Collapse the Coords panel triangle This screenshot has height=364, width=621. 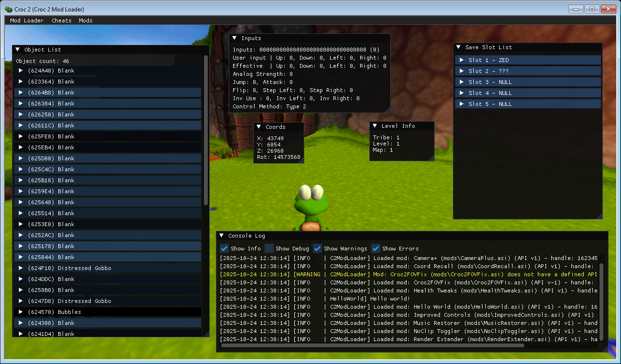pyautogui.click(x=259, y=126)
